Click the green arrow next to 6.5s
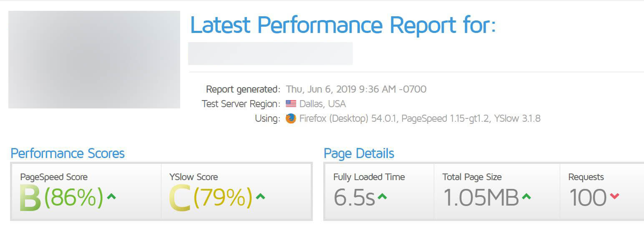644x226 pixels. (382, 196)
